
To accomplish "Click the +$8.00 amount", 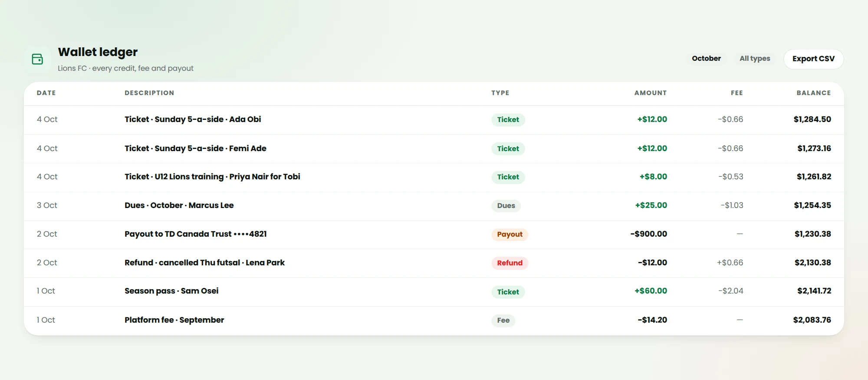I will coord(653,177).
